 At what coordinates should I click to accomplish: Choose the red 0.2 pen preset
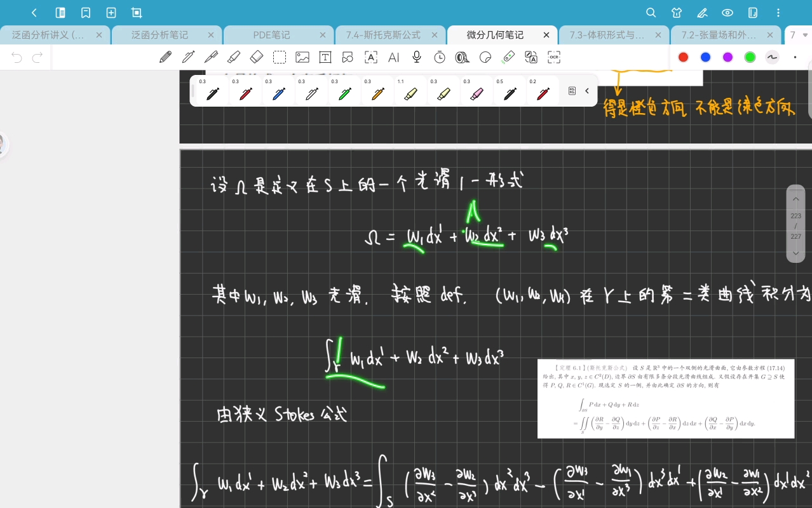tap(543, 91)
